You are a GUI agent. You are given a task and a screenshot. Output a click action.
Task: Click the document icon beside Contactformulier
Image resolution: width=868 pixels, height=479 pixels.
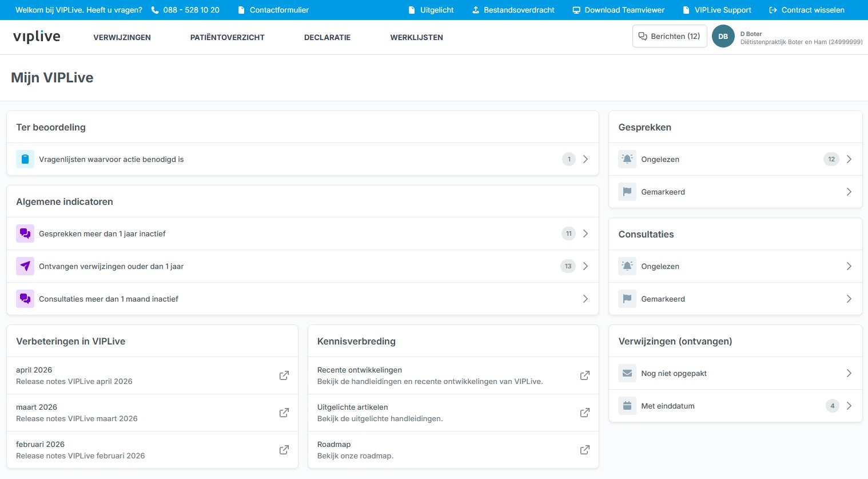pos(241,10)
